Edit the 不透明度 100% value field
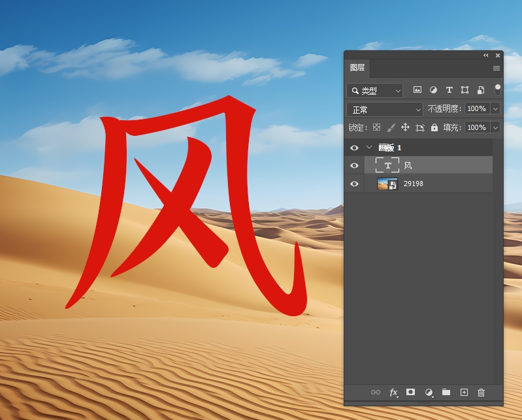Screen dimensions: 522x420 (x=477, y=109)
